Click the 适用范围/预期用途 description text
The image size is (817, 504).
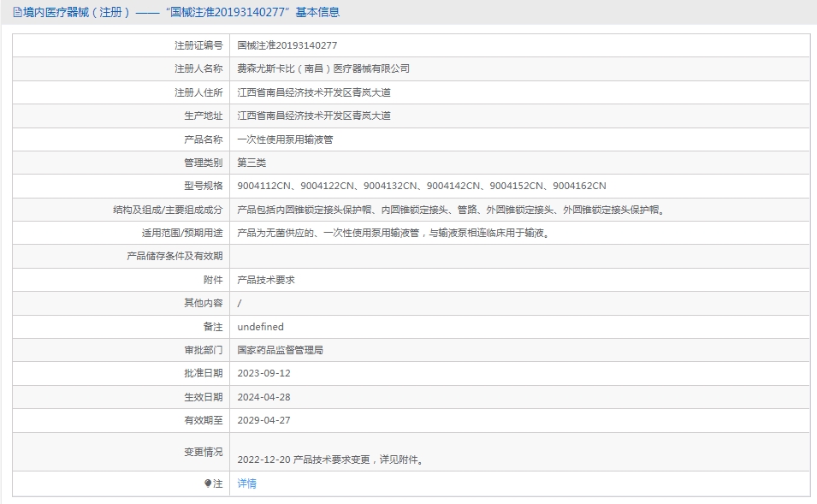pyautogui.click(x=394, y=233)
